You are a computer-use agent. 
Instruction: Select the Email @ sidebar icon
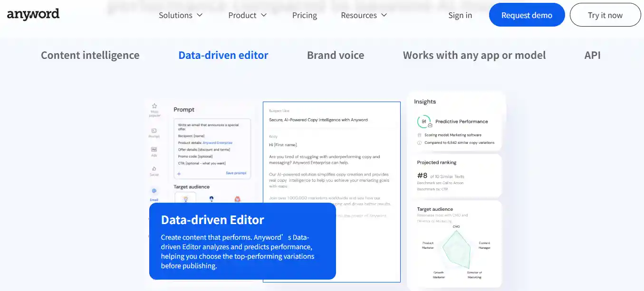click(x=154, y=191)
